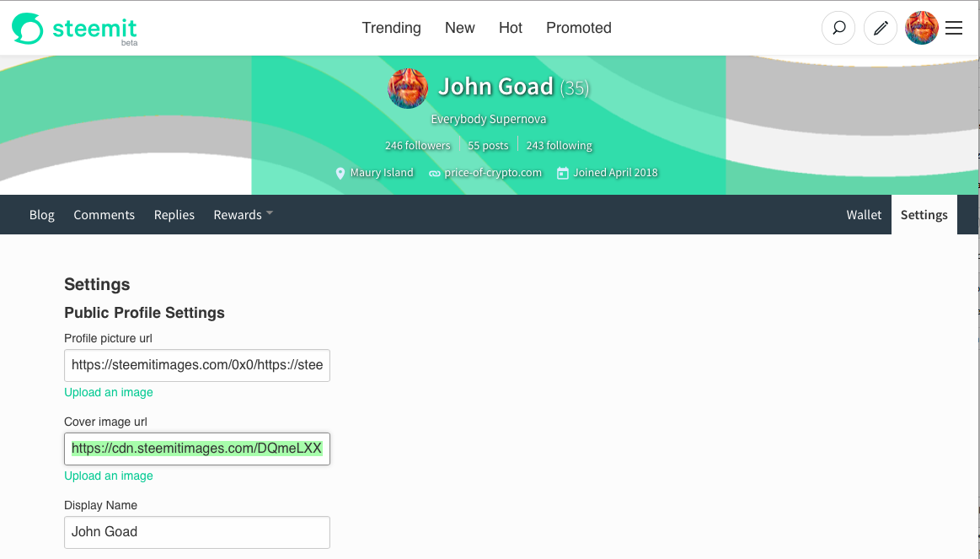Screen dimensions: 980x559
Task: Focus the Profile picture url field
Action: (x=197, y=365)
